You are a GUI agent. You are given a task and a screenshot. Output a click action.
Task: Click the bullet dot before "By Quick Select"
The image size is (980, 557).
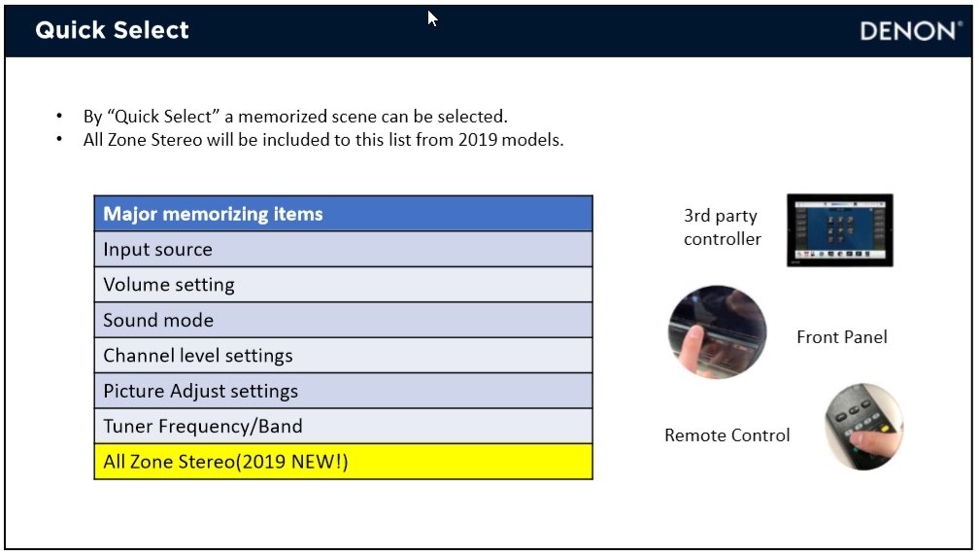60,117
